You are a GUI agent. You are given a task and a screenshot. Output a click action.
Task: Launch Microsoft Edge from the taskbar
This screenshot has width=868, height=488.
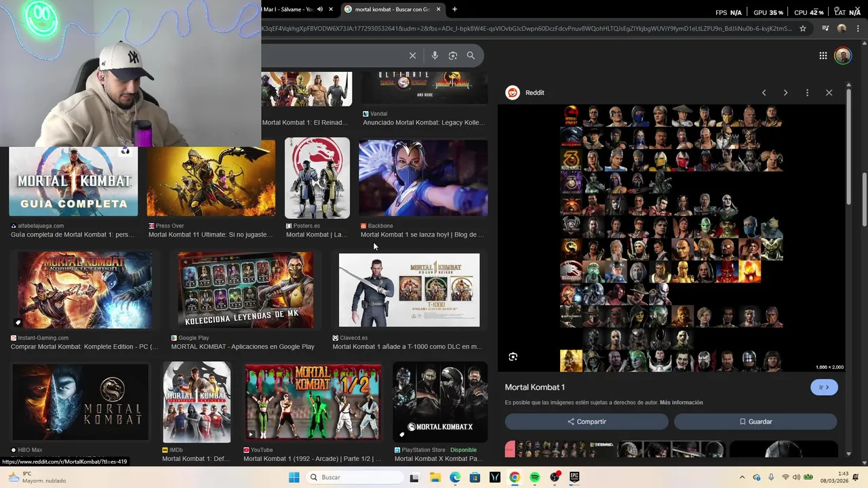pyautogui.click(x=455, y=477)
